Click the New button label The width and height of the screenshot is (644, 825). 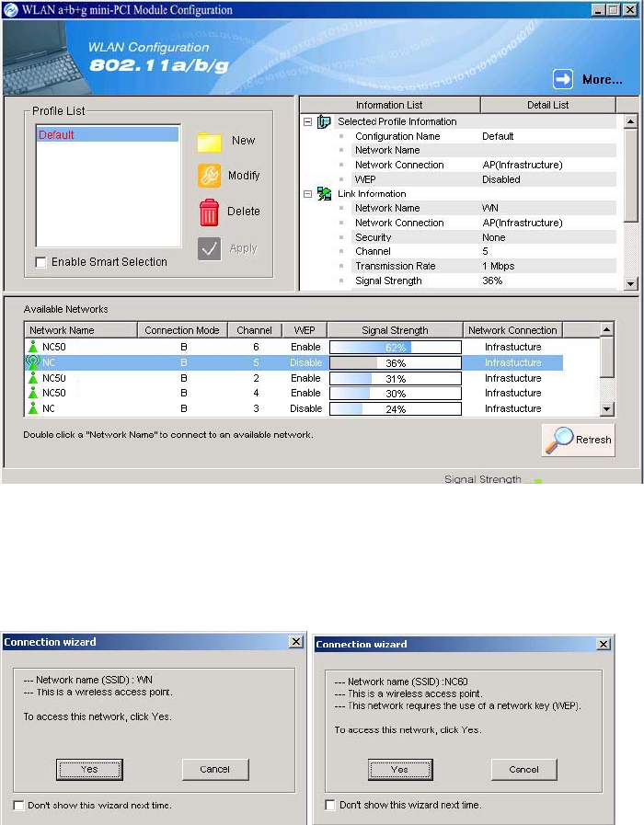243,141
